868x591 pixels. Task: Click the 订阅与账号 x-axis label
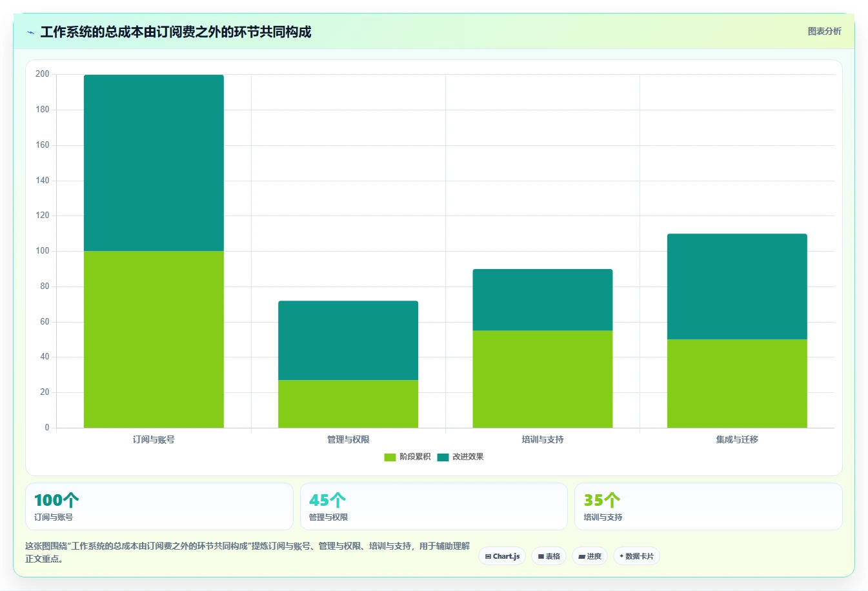coord(154,439)
